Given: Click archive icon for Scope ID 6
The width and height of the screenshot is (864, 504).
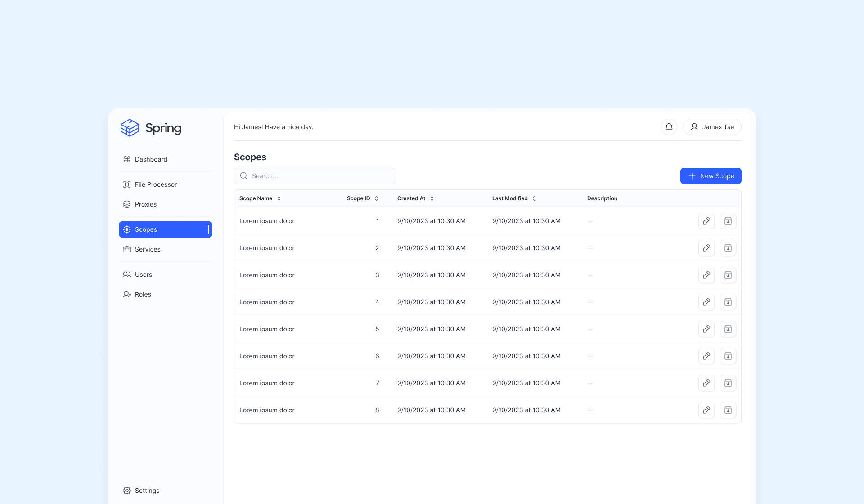Looking at the screenshot, I should 728,356.
